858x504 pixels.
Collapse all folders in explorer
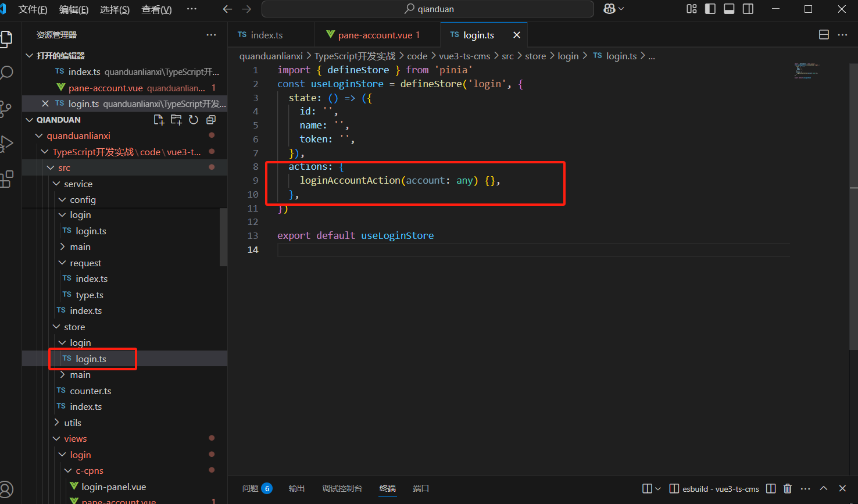click(x=211, y=120)
